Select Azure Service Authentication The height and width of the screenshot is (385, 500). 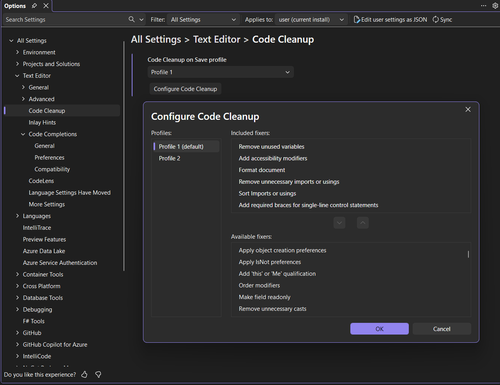[x=60, y=263]
